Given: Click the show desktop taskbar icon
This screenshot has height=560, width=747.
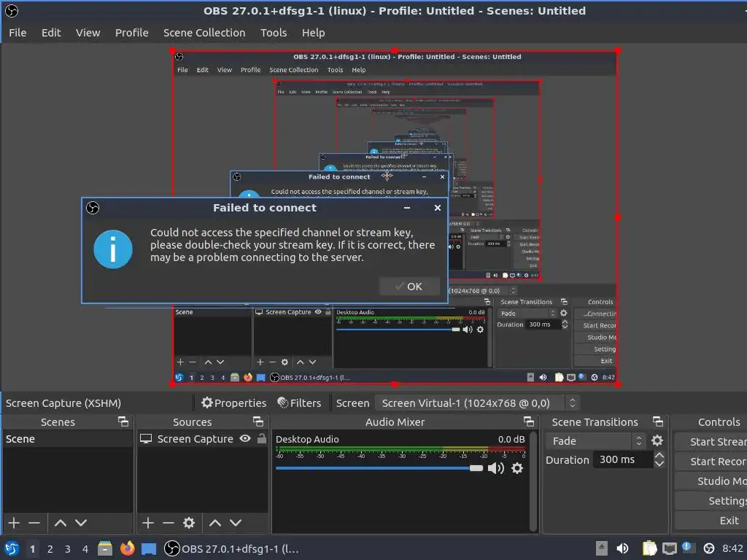Looking at the screenshot, I should tap(149, 549).
